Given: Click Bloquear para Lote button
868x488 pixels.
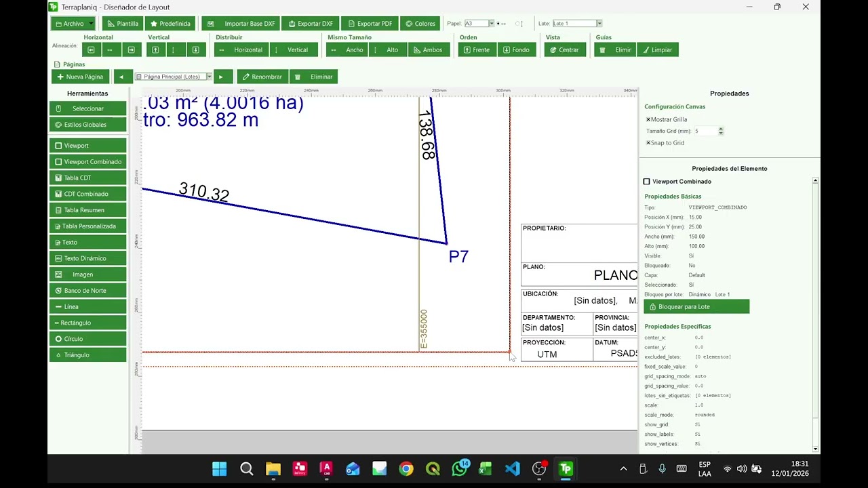Looking at the screenshot, I should tap(696, 306).
